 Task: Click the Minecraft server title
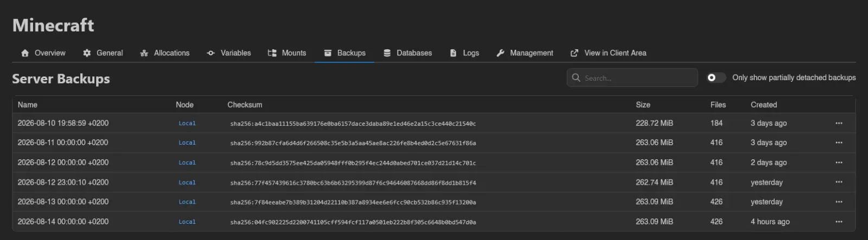pos(53,25)
